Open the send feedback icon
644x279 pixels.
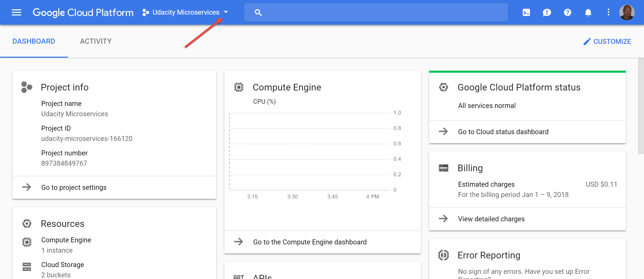547,13
